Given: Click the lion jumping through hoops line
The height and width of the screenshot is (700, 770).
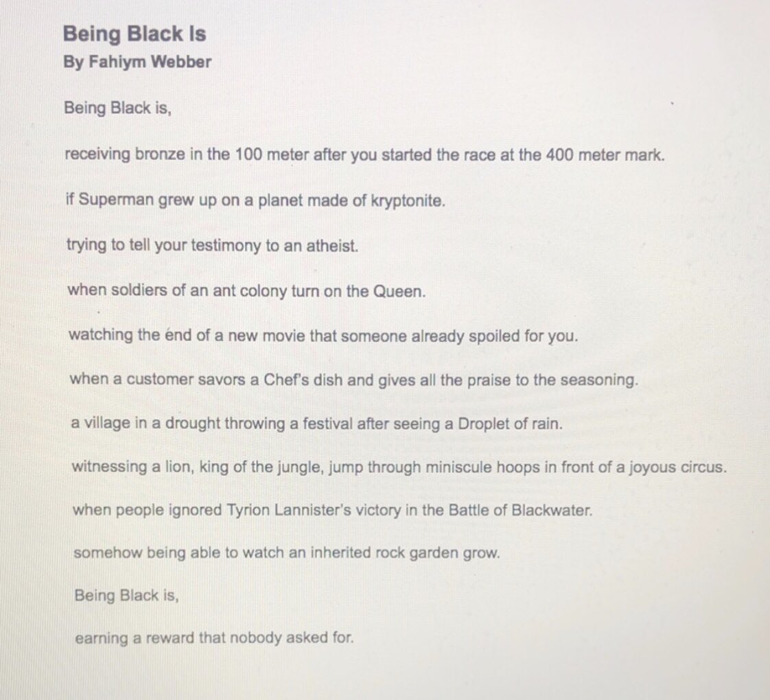Looking at the screenshot, I should 399,467.
